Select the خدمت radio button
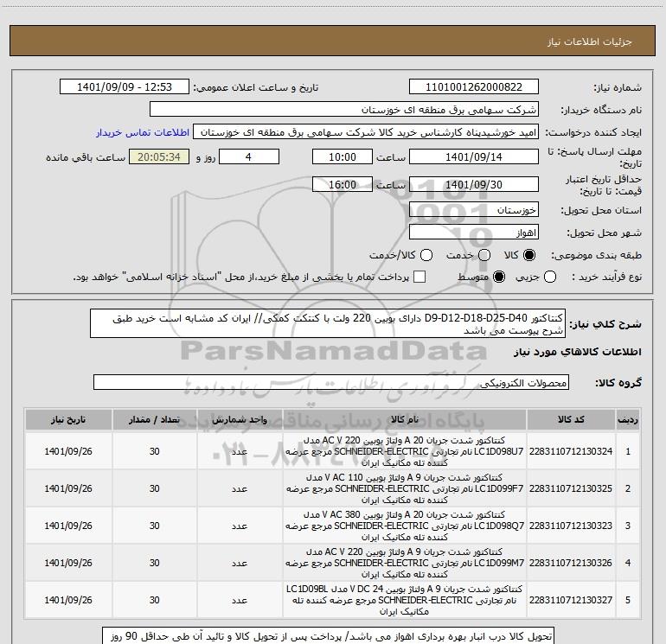Screen dimensions: 666x644 [484, 255]
